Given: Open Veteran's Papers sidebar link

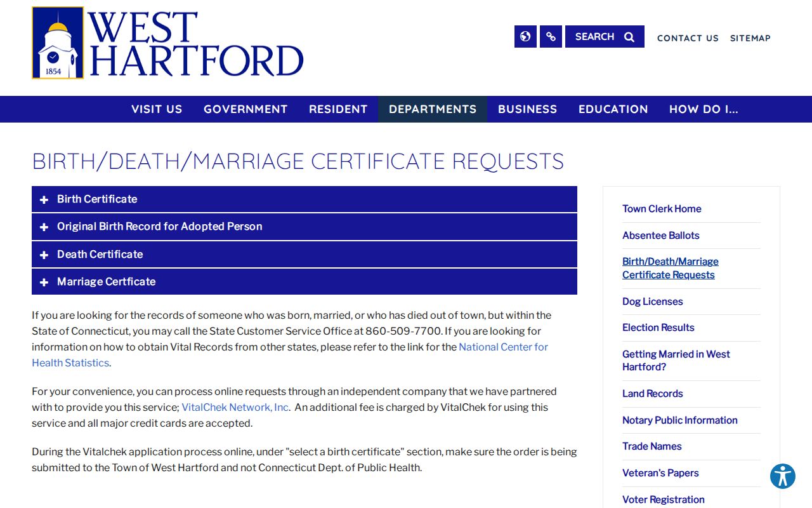Looking at the screenshot, I should pyautogui.click(x=660, y=473).
